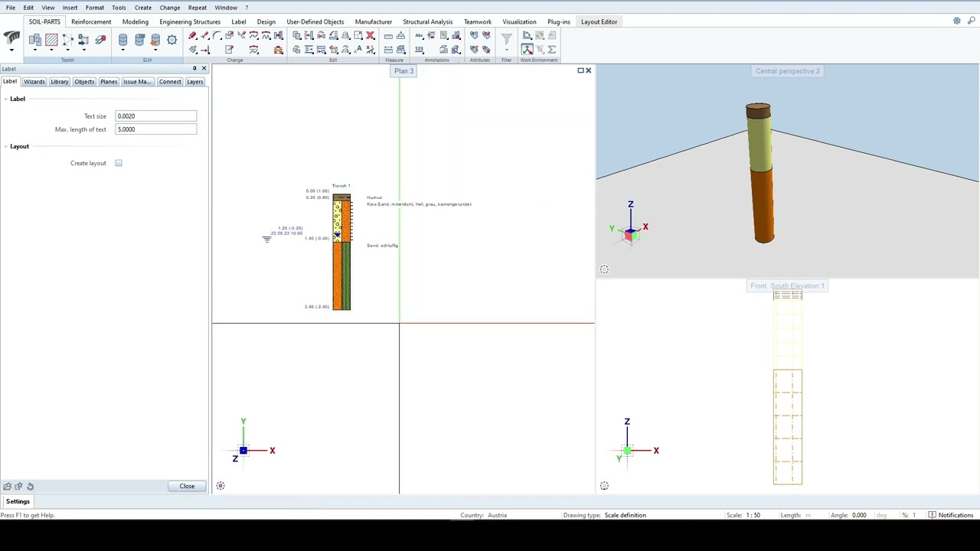Open the Window menu
980x551 pixels.
point(226,8)
